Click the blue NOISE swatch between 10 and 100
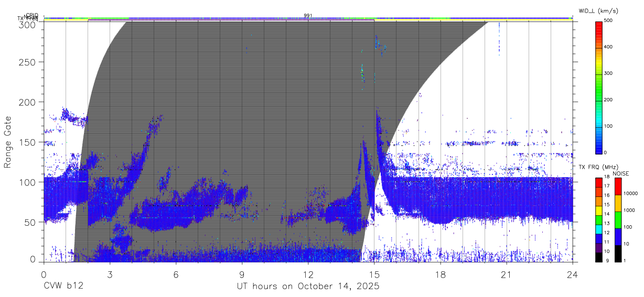Image resolution: width=644 pixels, height=297 pixels. (x=618, y=236)
